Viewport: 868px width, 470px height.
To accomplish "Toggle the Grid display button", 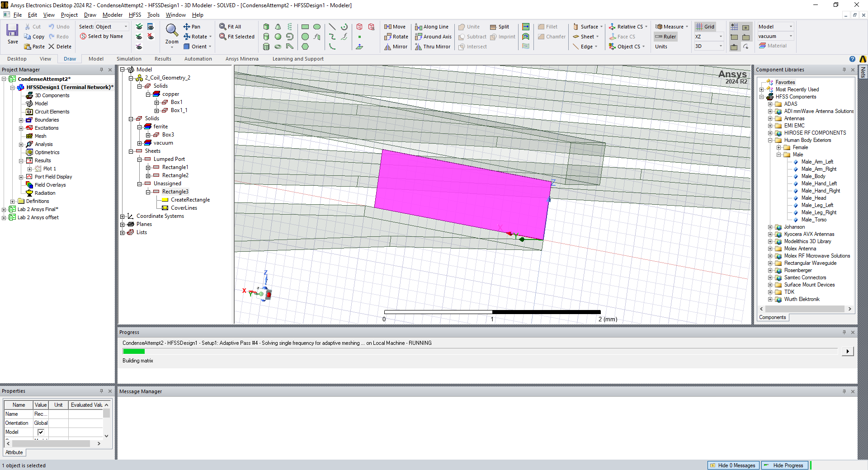I will 705,27.
